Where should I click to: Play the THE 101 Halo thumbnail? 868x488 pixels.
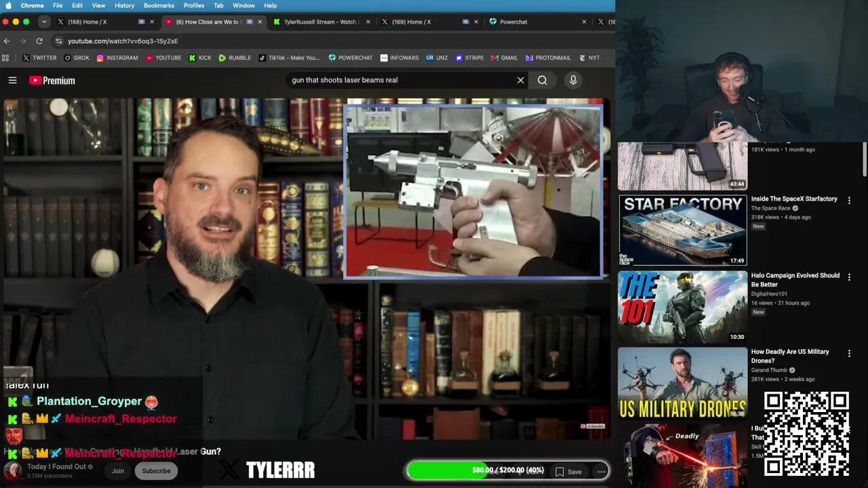pos(682,307)
